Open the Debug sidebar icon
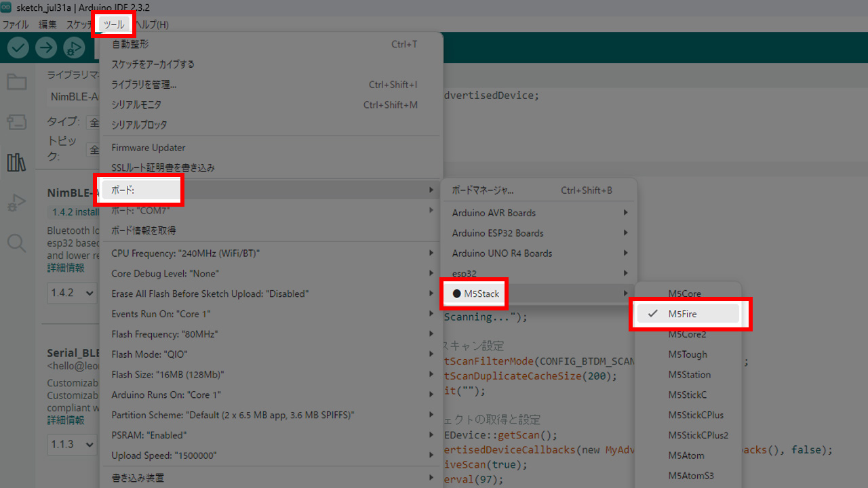 click(16, 202)
